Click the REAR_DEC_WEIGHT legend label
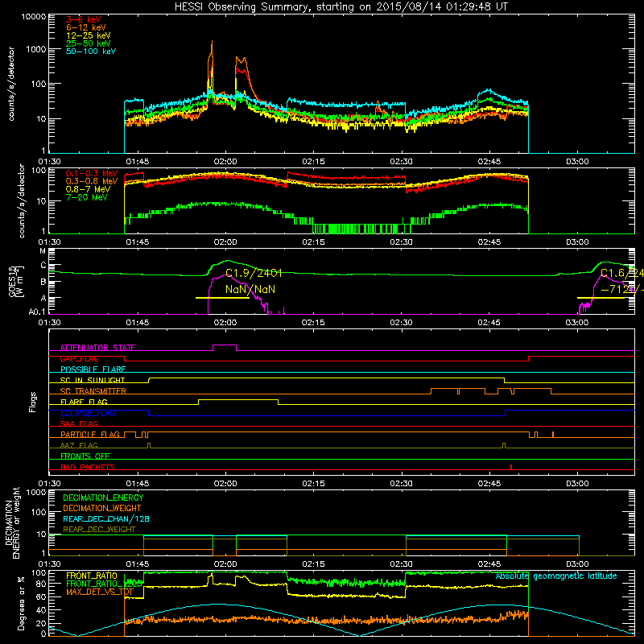Viewport: 644px width, 644px height. click(99, 530)
